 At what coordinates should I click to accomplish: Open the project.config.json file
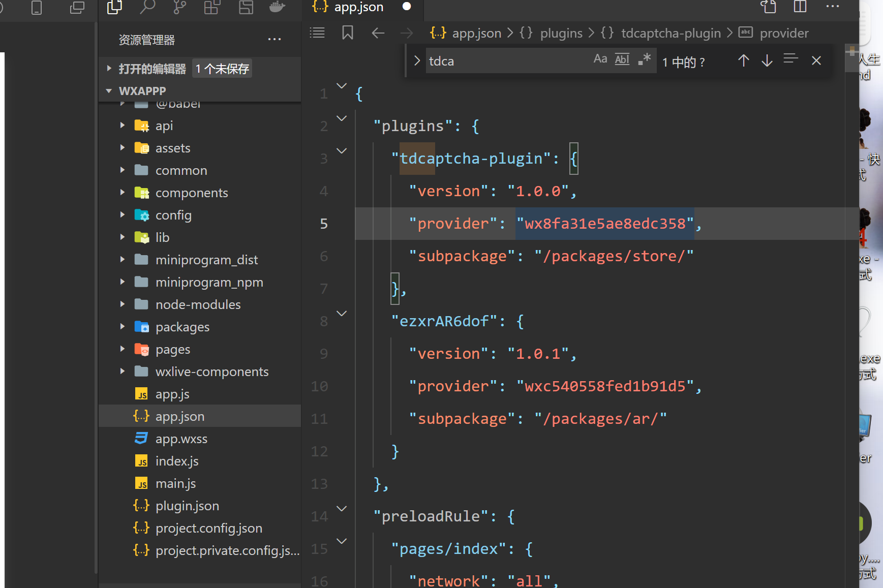pyautogui.click(x=200, y=528)
